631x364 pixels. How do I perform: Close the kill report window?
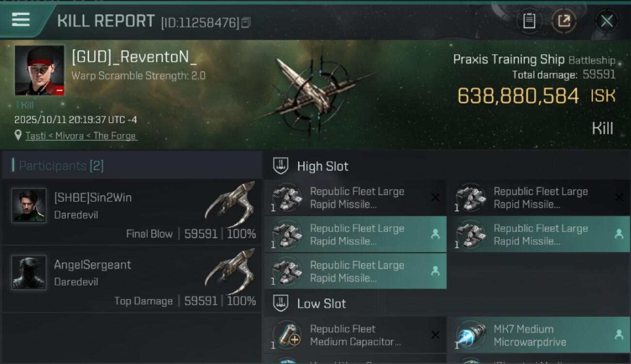(x=607, y=21)
